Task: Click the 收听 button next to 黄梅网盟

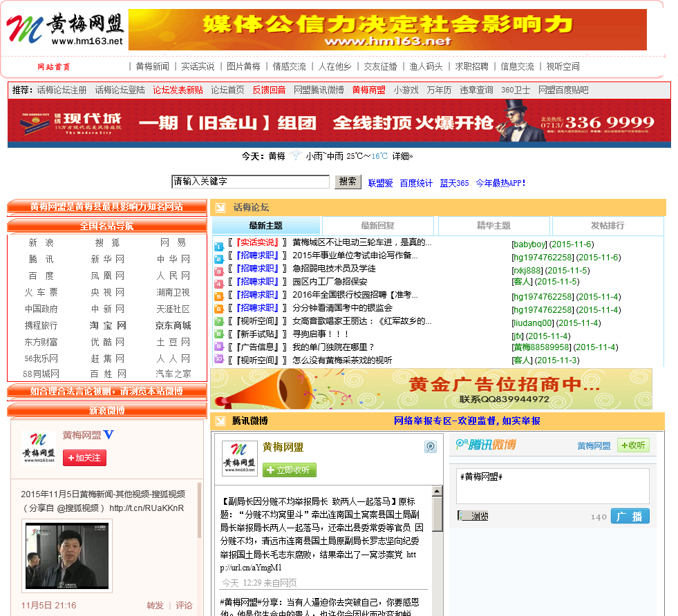Action: click(633, 445)
